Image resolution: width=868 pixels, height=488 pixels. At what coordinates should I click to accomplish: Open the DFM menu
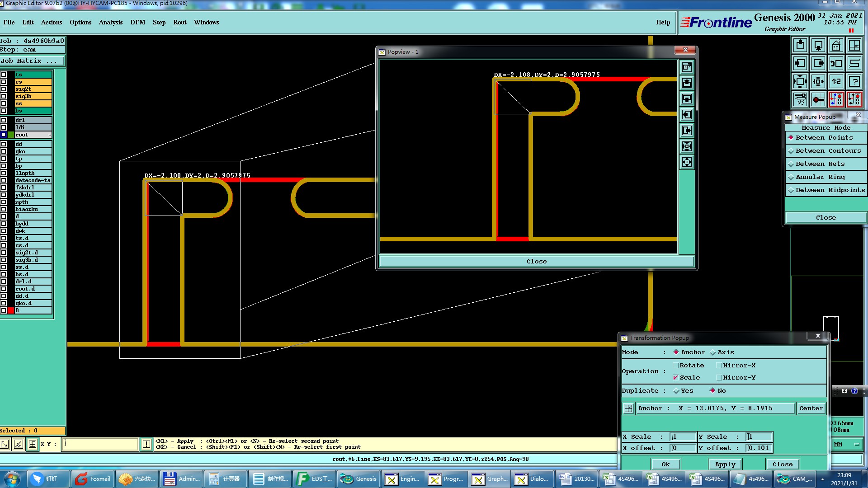tap(137, 23)
